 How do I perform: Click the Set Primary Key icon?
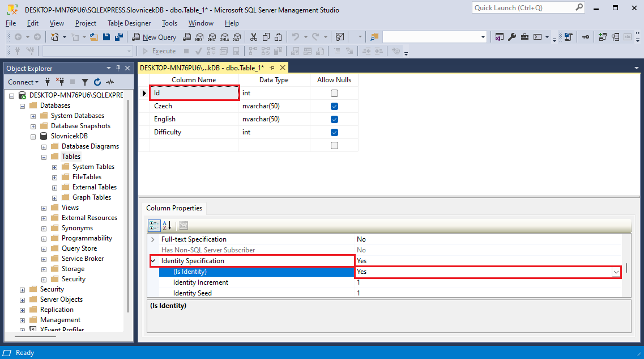pyautogui.click(x=585, y=37)
